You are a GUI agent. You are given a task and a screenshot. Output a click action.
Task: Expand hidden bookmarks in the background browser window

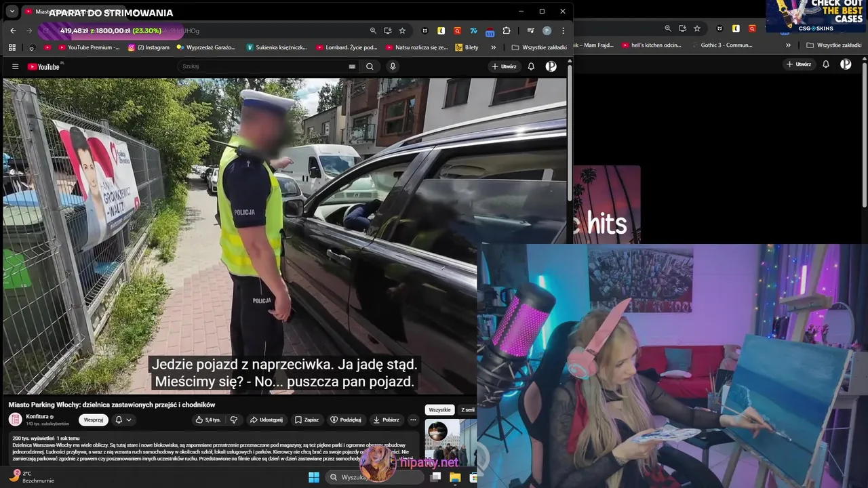click(788, 45)
